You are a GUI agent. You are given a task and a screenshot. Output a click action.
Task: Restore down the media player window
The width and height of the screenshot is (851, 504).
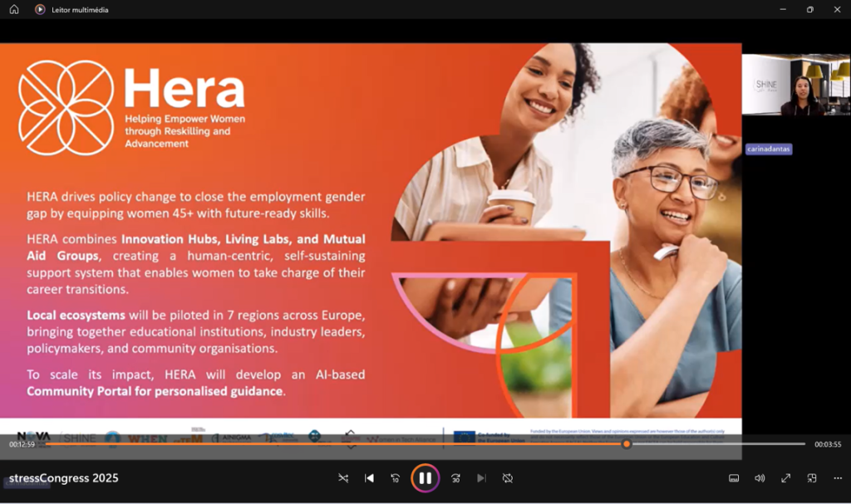pos(809,9)
